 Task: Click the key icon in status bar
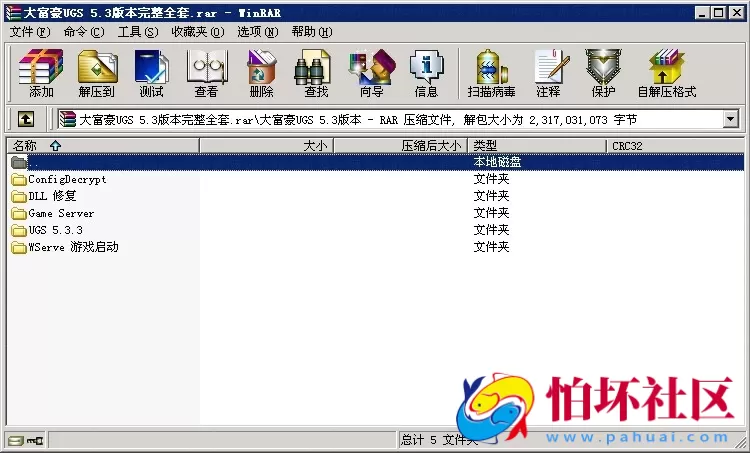coord(35,440)
